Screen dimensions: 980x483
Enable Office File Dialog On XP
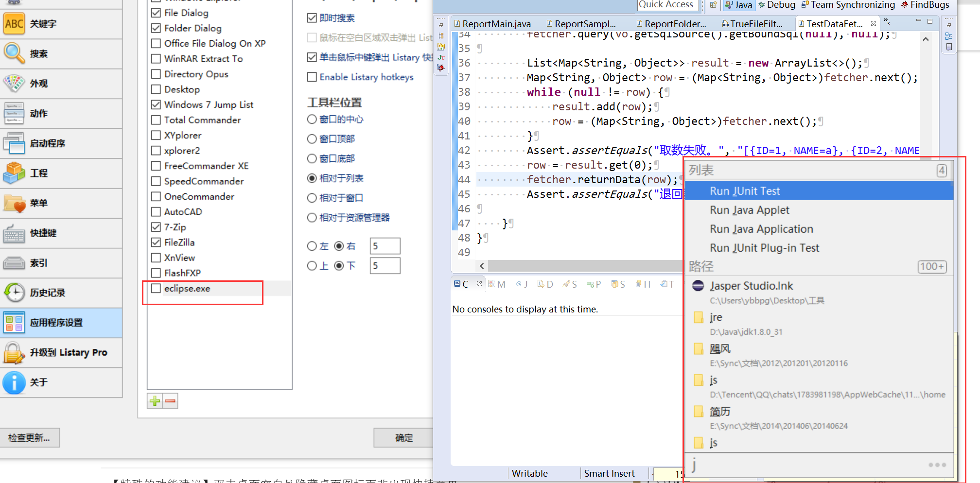(x=156, y=43)
